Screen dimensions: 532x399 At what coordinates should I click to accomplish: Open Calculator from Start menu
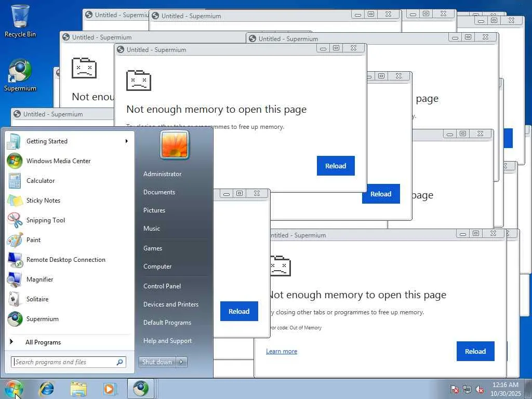[70, 180]
